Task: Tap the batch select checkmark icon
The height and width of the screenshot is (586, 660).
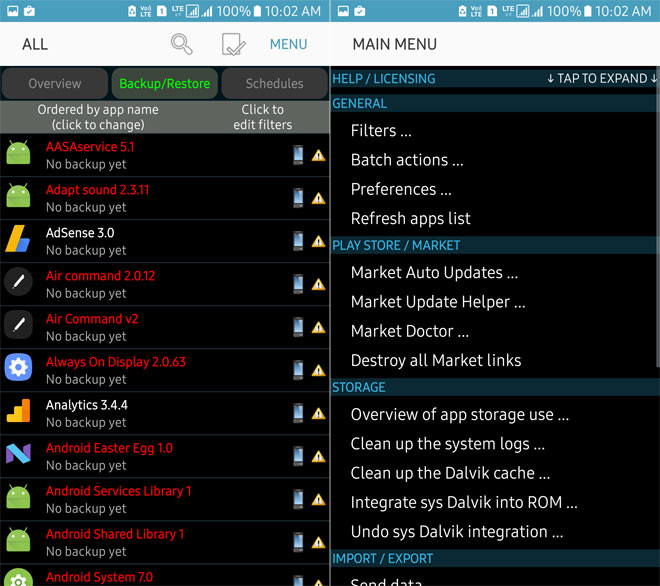Action: click(x=233, y=44)
